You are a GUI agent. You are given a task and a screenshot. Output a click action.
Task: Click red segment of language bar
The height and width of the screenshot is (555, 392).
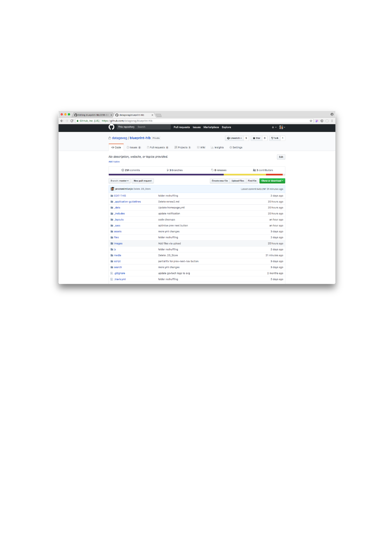coord(274,174)
